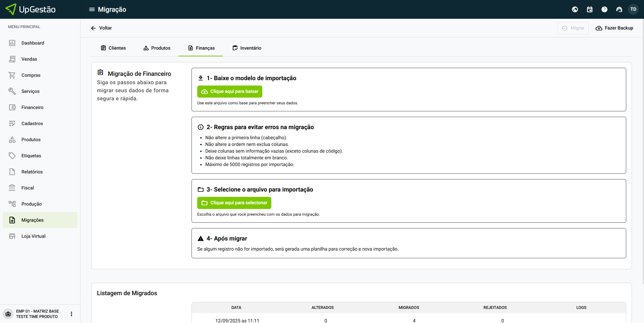Navigate to Loja Virtual in sidebar

tap(33, 236)
